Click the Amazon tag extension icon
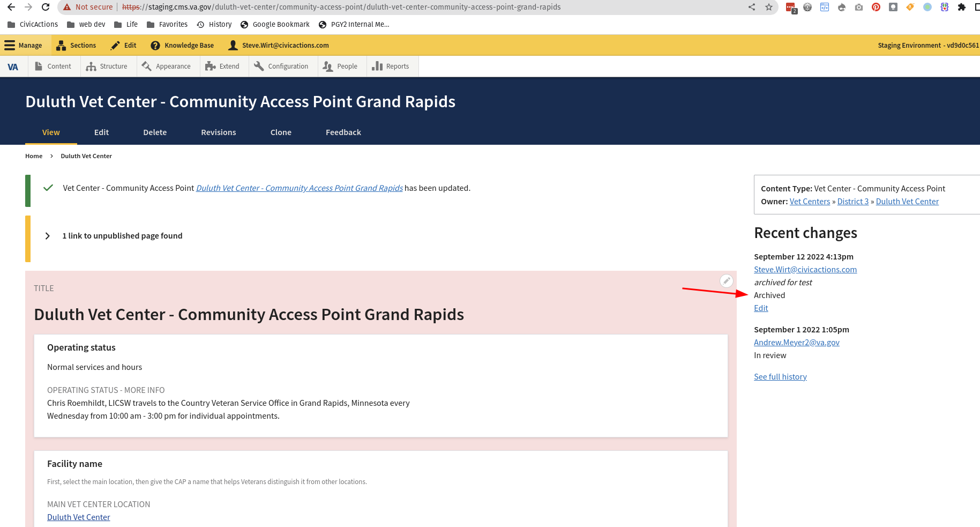The image size is (980, 527). click(910, 7)
